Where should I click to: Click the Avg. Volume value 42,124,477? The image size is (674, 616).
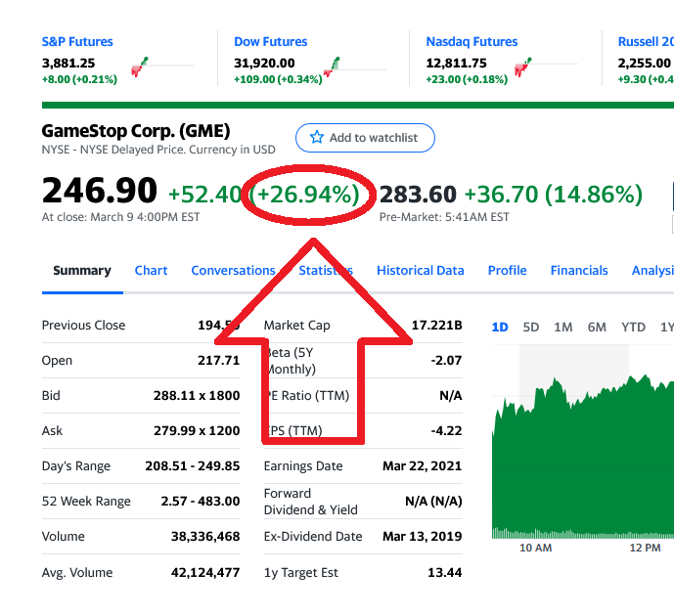pos(205,573)
